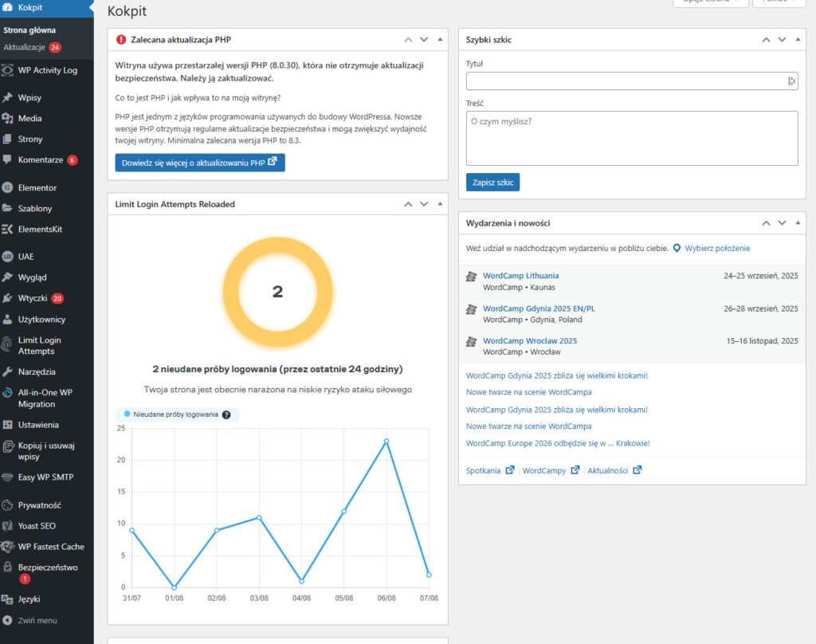Toggle the Szybki szkic panel

(796, 39)
